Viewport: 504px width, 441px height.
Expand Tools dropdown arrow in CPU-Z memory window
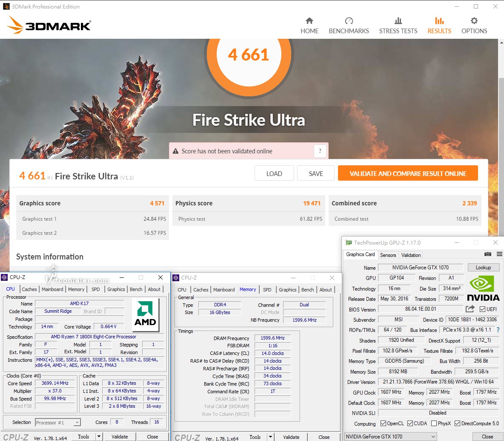(x=271, y=437)
